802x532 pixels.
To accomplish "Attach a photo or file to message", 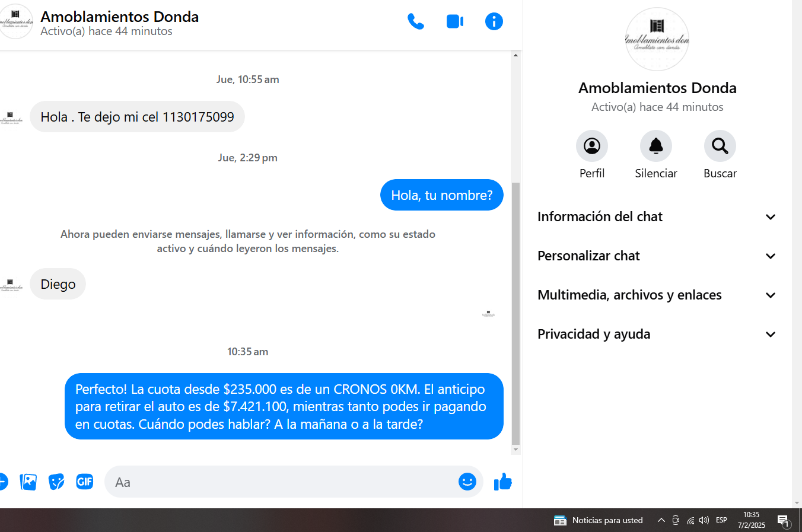I will pos(28,482).
